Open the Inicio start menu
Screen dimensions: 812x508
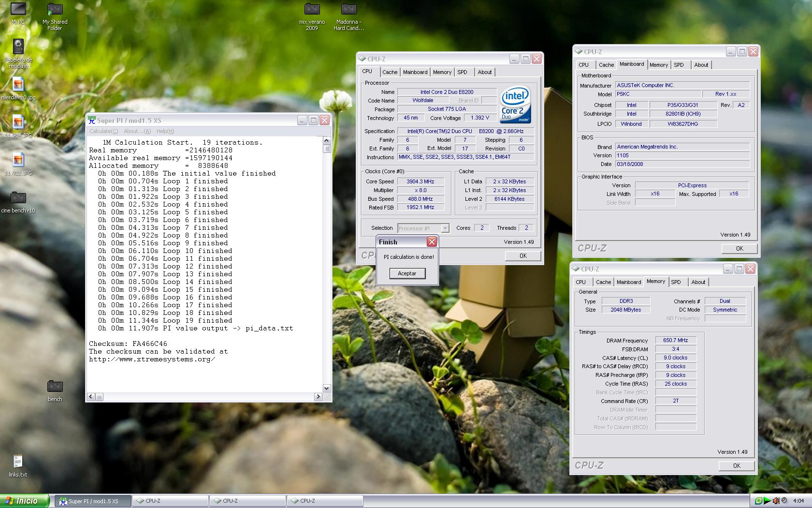[25, 501]
